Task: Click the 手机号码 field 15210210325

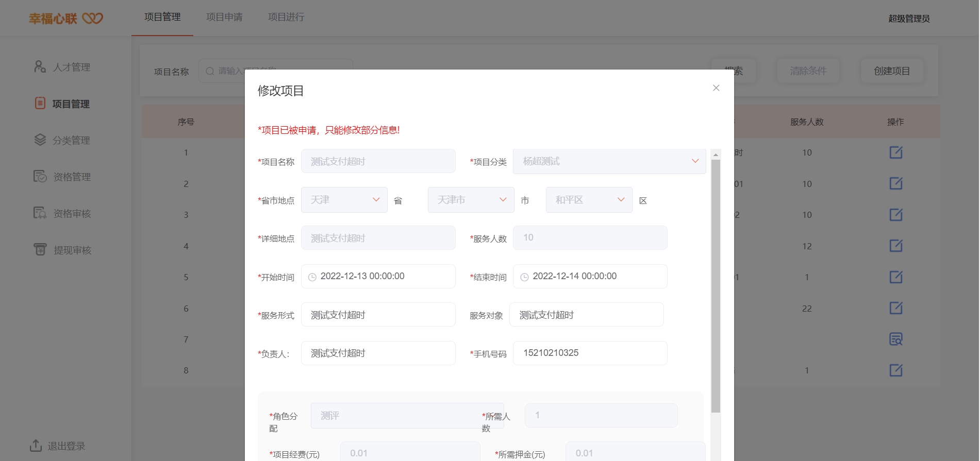Action: click(x=590, y=353)
